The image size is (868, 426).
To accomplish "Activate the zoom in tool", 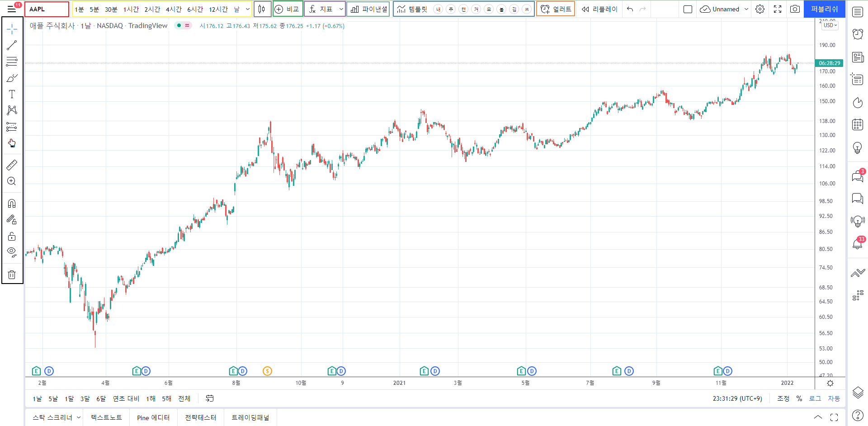I will tap(12, 181).
